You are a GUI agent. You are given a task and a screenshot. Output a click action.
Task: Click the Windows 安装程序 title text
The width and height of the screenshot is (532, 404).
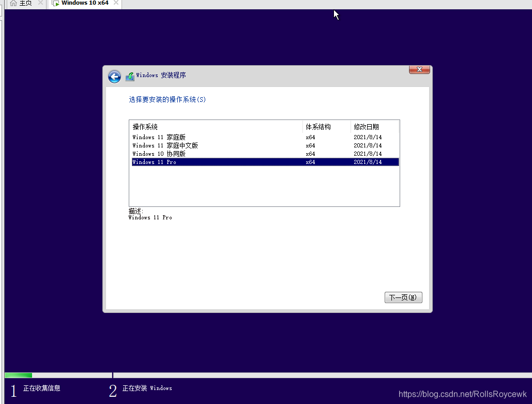tap(161, 75)
